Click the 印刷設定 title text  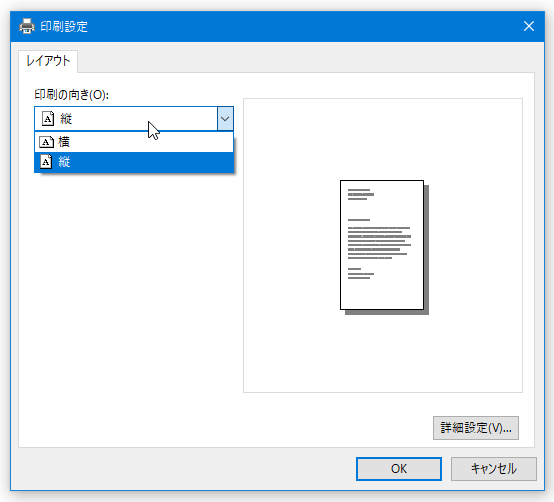point(64,26)
